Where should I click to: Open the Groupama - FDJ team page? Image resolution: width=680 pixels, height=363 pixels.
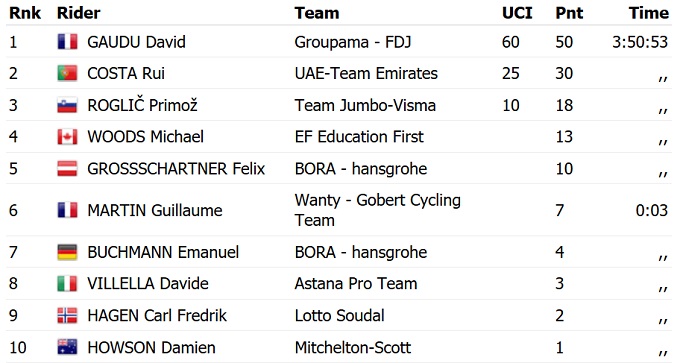click(x=353, y=42)
